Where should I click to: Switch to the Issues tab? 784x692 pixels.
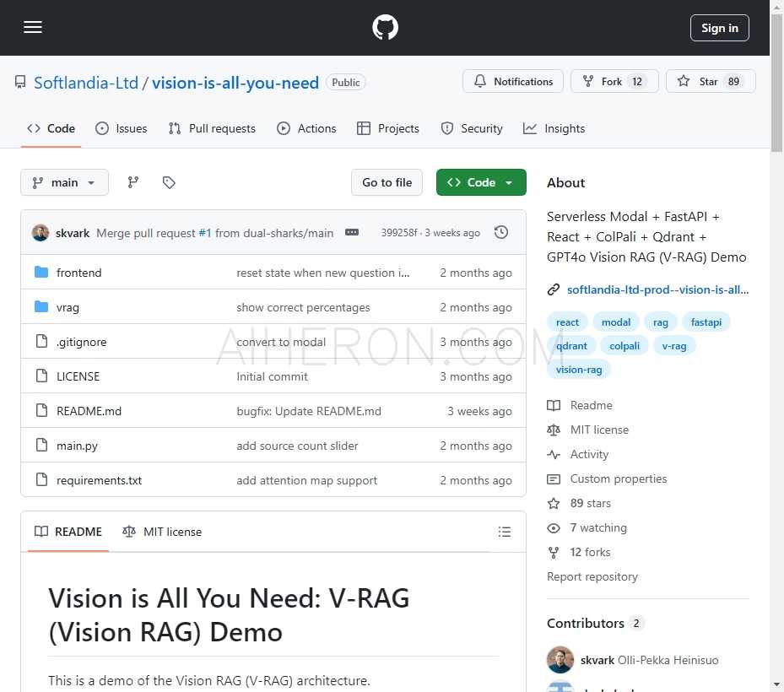click(121, 128)
